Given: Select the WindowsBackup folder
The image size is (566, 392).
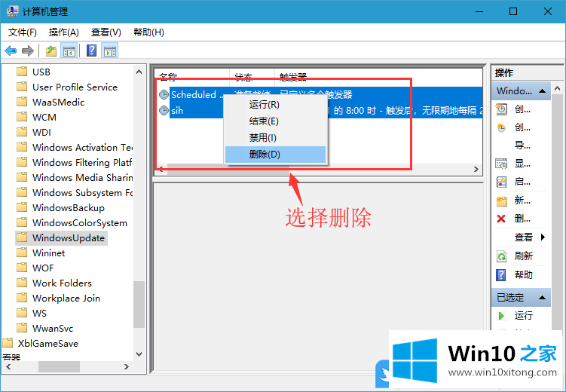Looking at the screenshot, I should 69,208.
